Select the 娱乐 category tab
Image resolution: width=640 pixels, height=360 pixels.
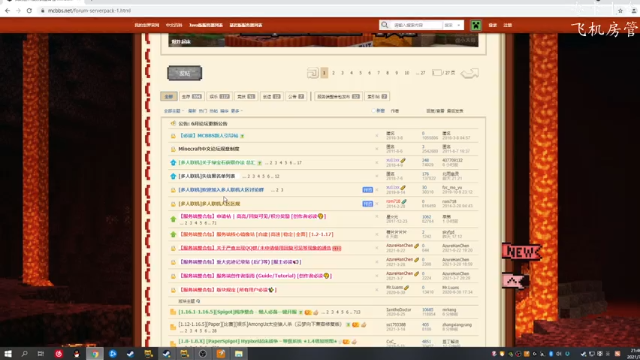(x=219, y=96)
